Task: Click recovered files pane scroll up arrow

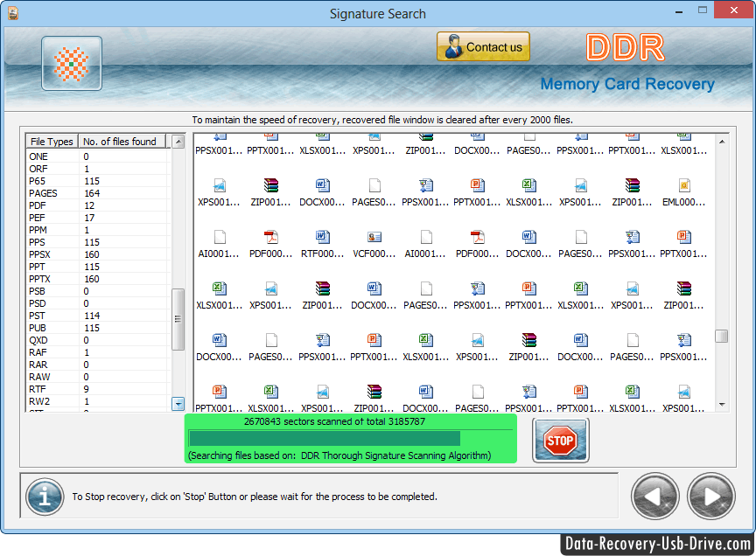Action: pyautogui.click(x=722, y=142)
